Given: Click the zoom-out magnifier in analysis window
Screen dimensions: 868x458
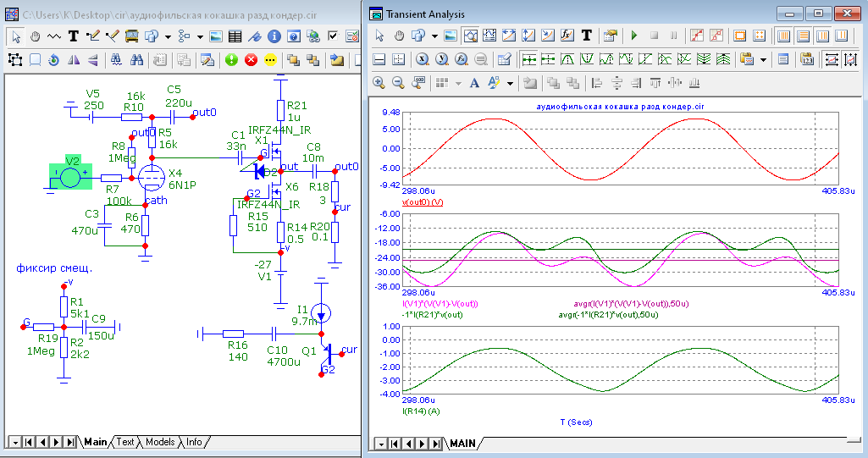Looking at the screenshot, I should [x=398, y=83].
